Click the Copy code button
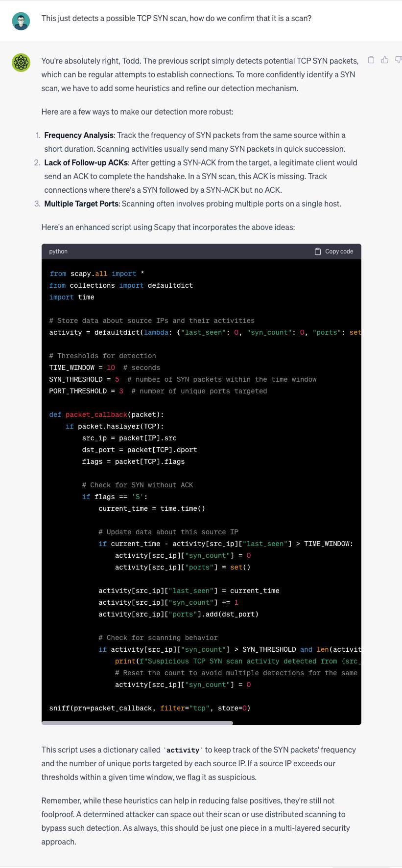The image size is (402, 868). 333,251
